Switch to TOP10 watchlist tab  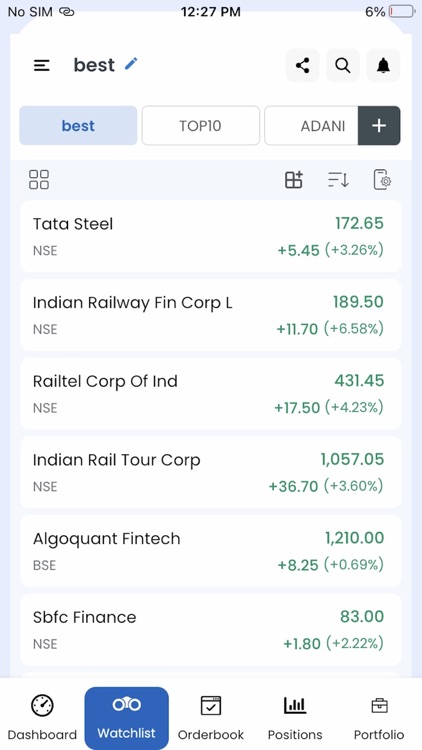(x=200, y=126)
